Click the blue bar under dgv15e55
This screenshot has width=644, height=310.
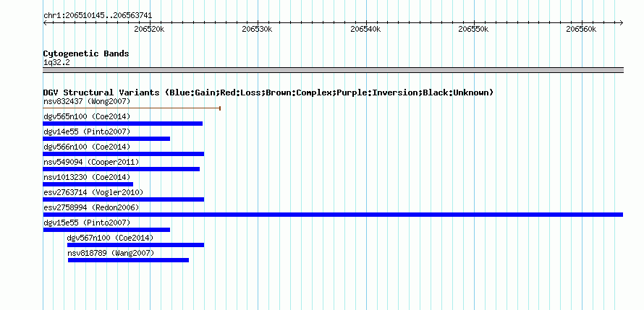point(106,230)
